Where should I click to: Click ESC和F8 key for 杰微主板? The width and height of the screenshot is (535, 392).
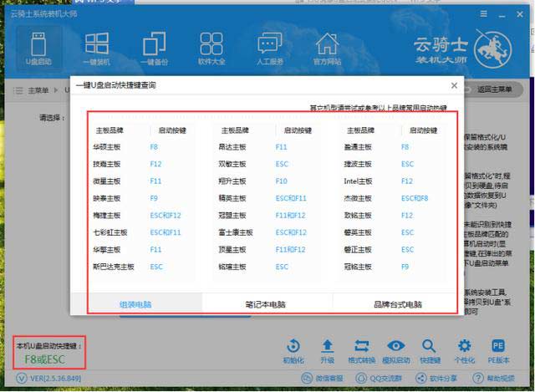click(x=415, y=198)
